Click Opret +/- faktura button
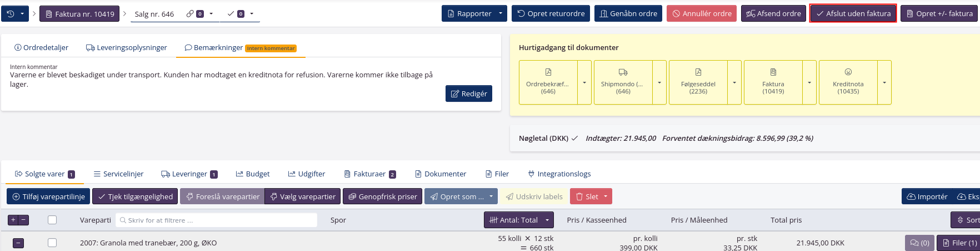This screenshot has height=251, width=980. pyautogui.click(x=939, y=13)
